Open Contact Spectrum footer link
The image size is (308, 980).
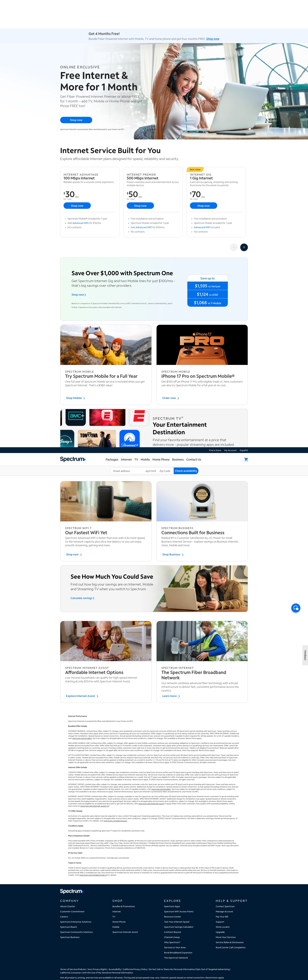(x=225, y=906)
